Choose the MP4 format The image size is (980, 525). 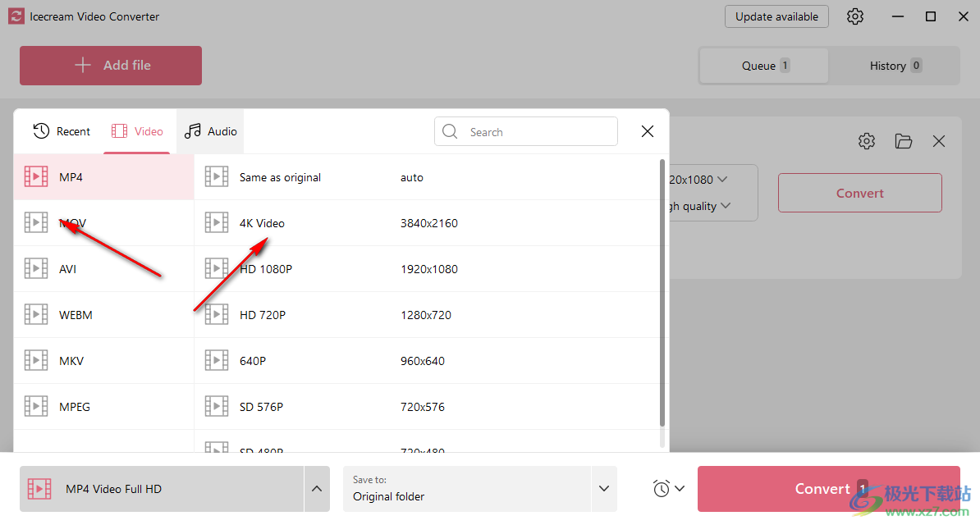(103, 177)
